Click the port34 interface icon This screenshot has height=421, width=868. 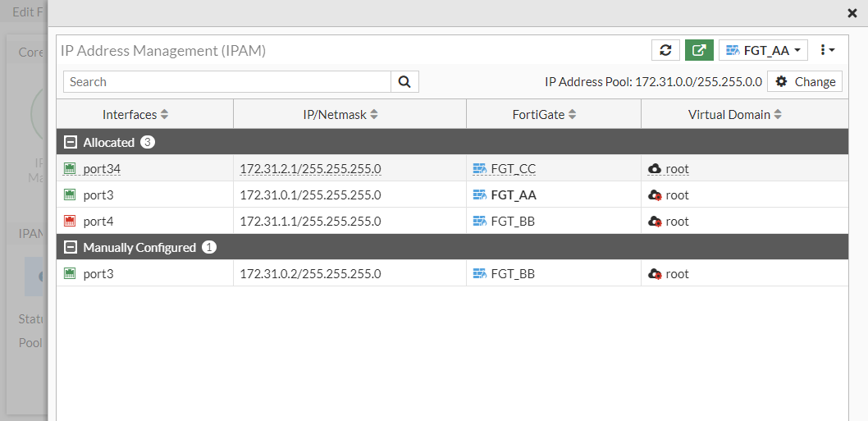tap(70, 168)
